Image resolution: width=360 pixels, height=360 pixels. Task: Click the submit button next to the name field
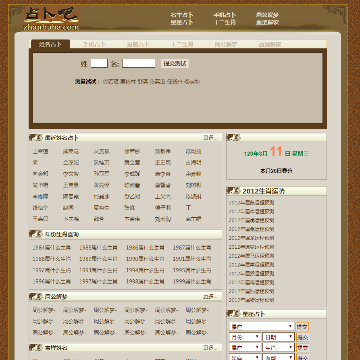click(x=175, y=63)
